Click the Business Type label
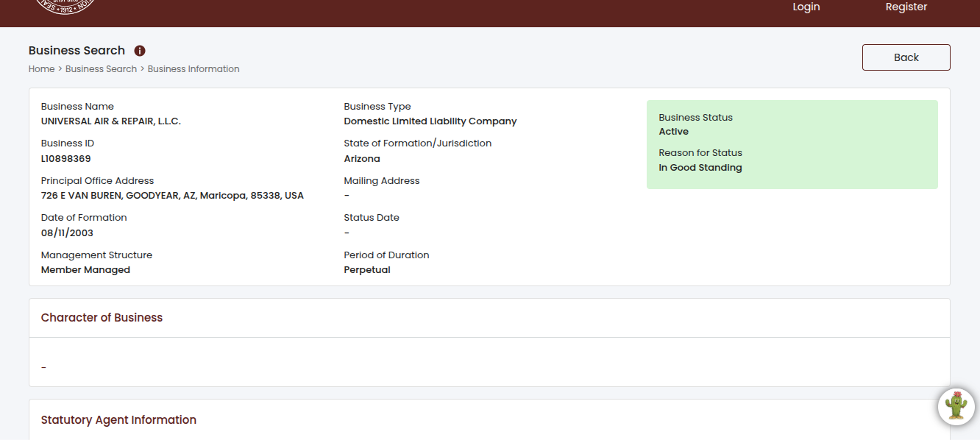This screenshot has height=440, width=980. [377, 107]
